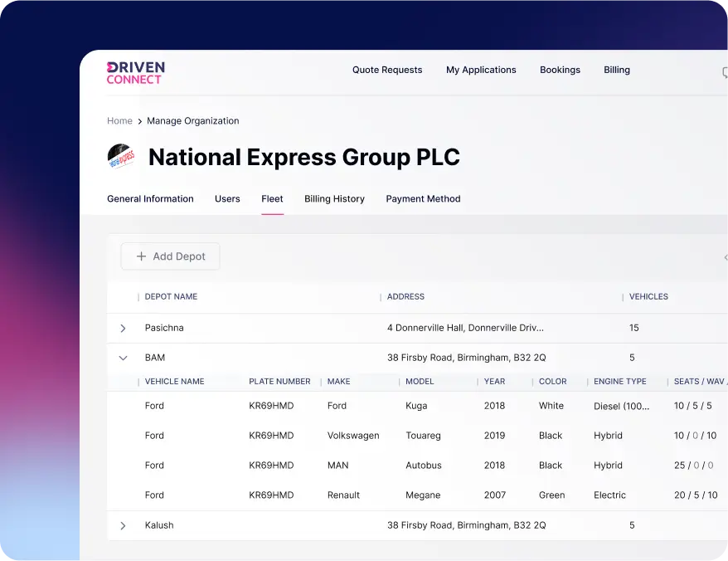
Task: Open Quote Requests menu
Action: coord(387,70)
